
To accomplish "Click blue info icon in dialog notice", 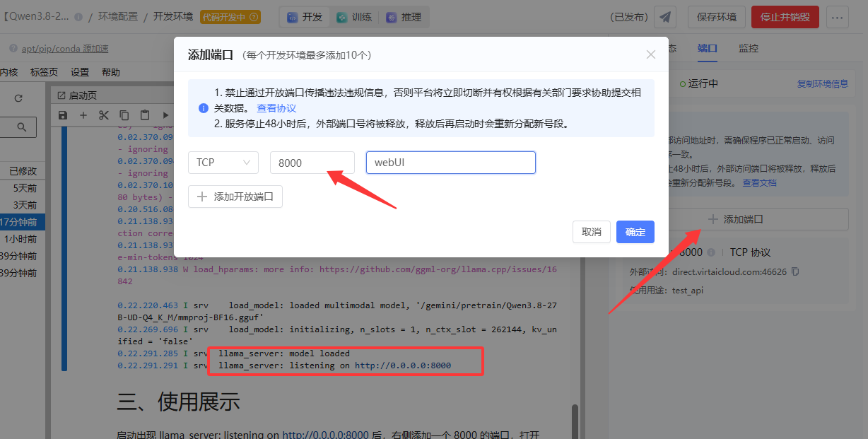I will tap(204, 108).
